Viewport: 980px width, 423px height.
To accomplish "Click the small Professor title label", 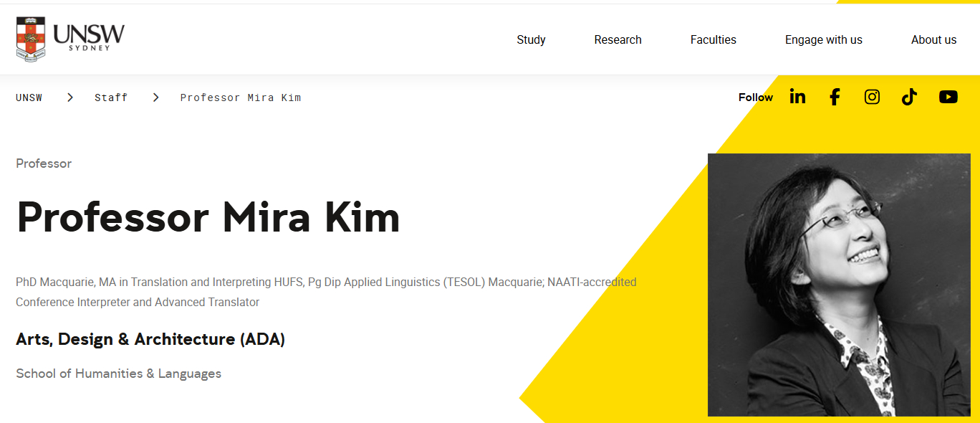I will tap(44, 163).
